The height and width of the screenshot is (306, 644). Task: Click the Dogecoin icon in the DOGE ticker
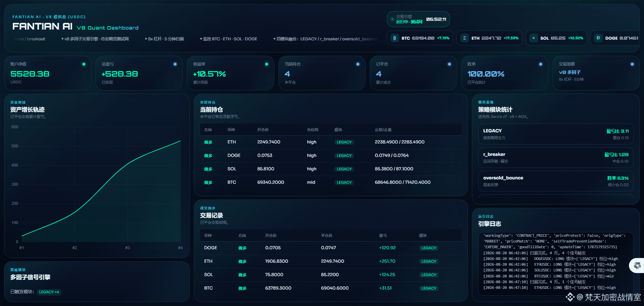pos(598,38)
